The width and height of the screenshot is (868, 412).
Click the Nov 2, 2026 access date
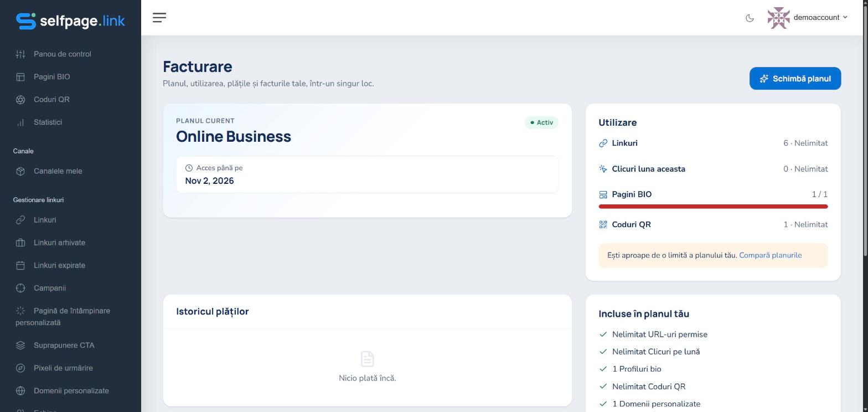pos(209,181)
